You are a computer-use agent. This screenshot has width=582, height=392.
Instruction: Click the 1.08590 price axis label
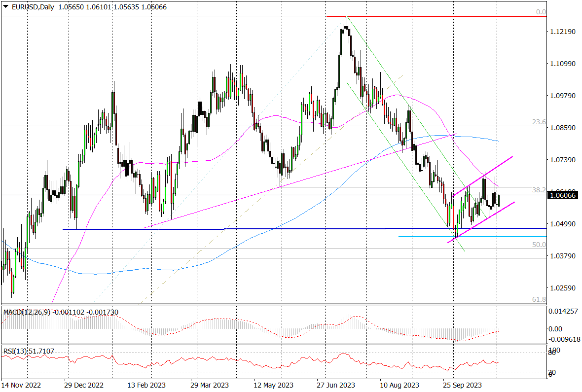tap(563, 128)
